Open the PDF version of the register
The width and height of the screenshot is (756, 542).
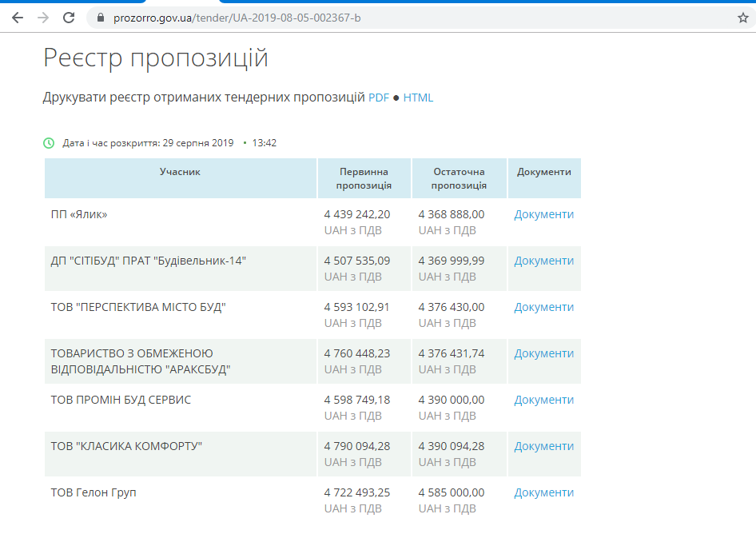(x=379, y=98)
